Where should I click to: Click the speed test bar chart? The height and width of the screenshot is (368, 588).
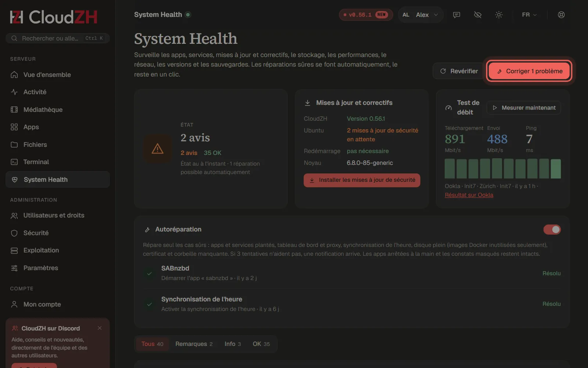503,169
